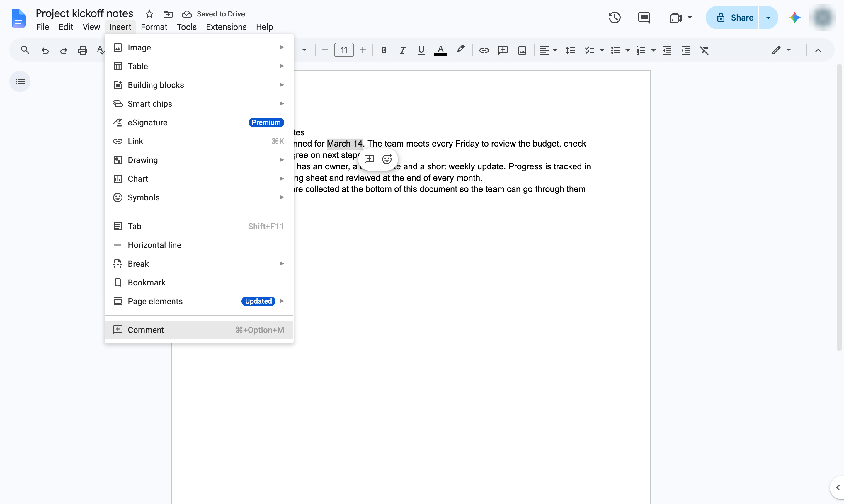Click the Docs home icon

click(18, 18)
